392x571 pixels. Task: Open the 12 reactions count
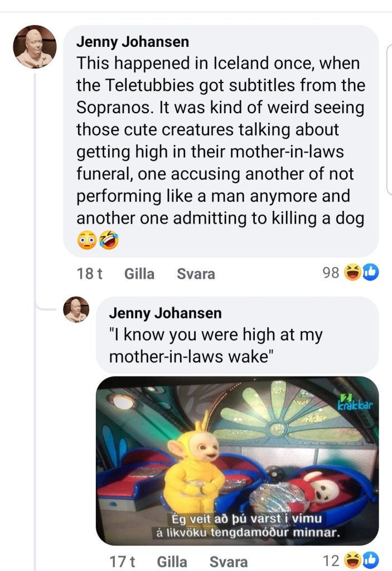tap(331, 560)
